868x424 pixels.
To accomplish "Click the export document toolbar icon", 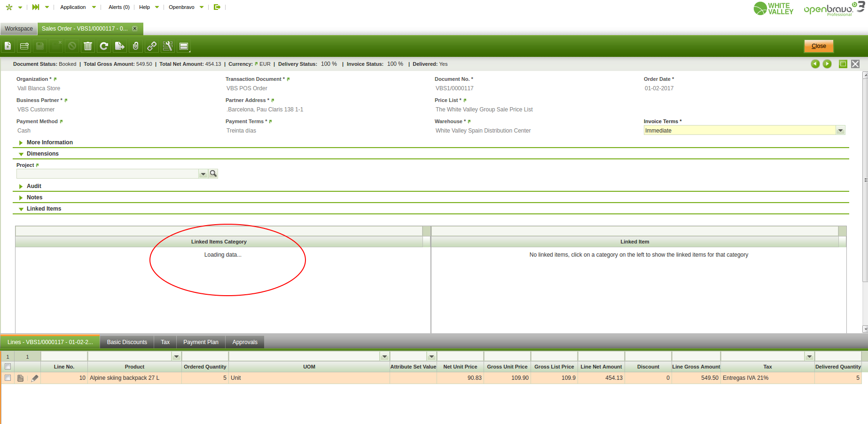I will (x=120, y=46).
